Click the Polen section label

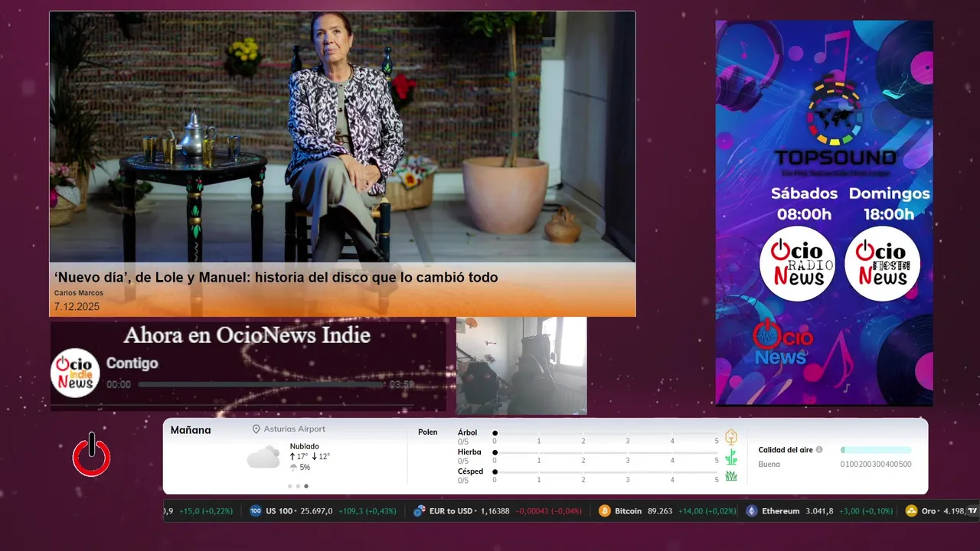428,432
